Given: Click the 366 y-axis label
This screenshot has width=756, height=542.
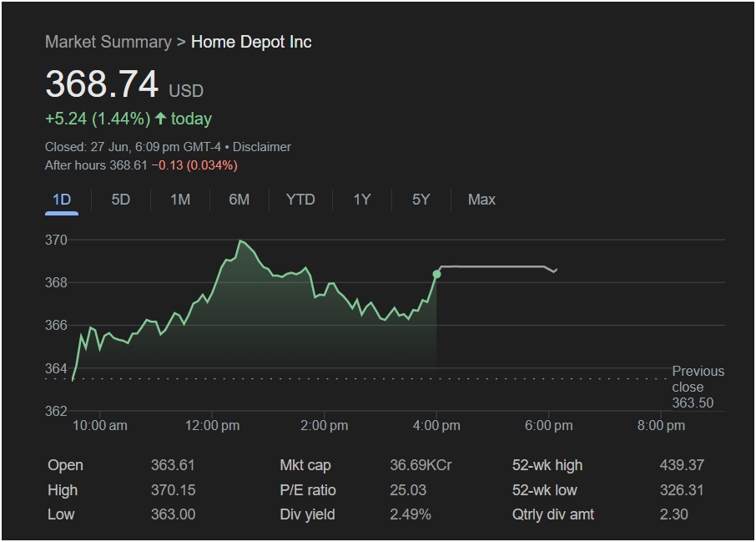Looking at the screenshot, I should 57,326.
